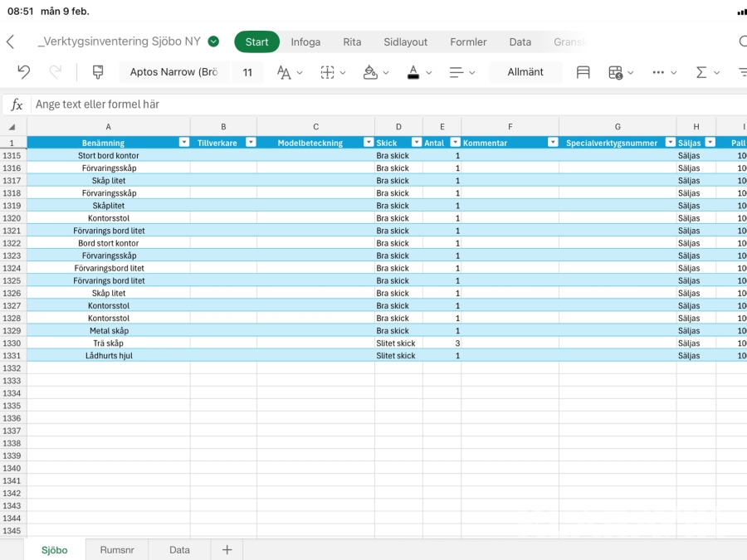Open the Kommentar column filter arrow
Image resolution: width=747 pixels, height=560 pixels.
(x=552, y=143)
